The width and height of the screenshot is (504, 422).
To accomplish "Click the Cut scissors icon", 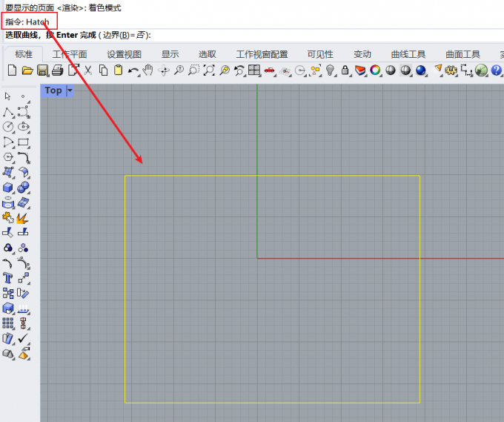I will click(x=87, y=70).
